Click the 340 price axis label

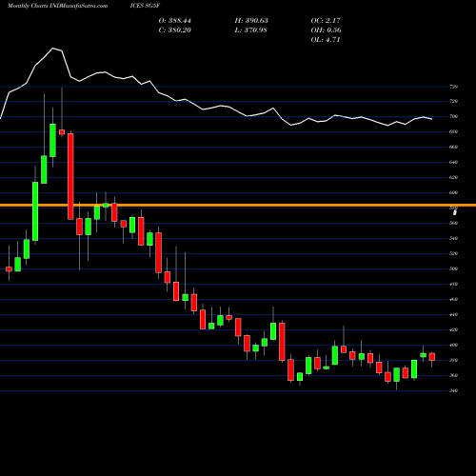[x=454, y=390]
